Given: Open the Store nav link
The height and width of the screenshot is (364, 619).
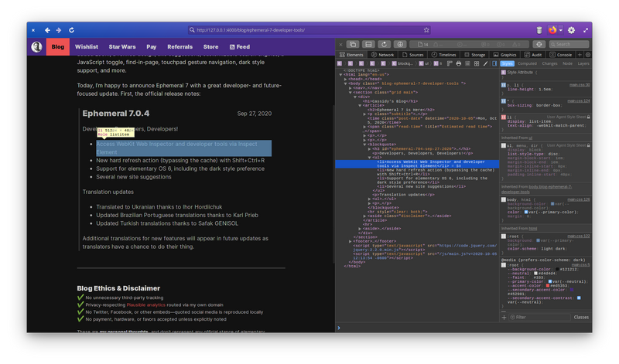Looking at the screenshot, I should (x=210, y=46).
